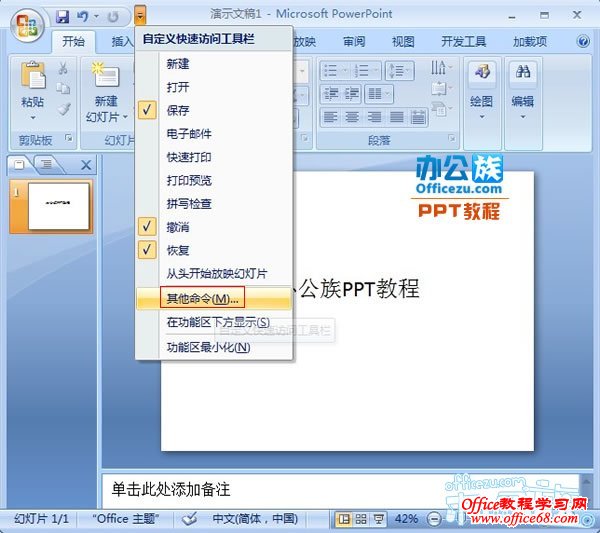Expand the Paste (粘贴) dropdown arrow

[33, 117]
